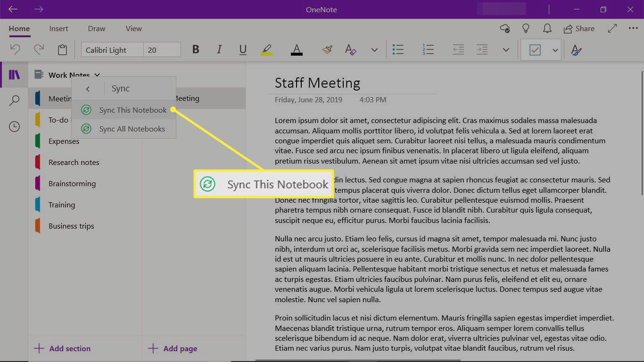
Task: Click the Staff Meeting page title
Action: coord(317,83)
